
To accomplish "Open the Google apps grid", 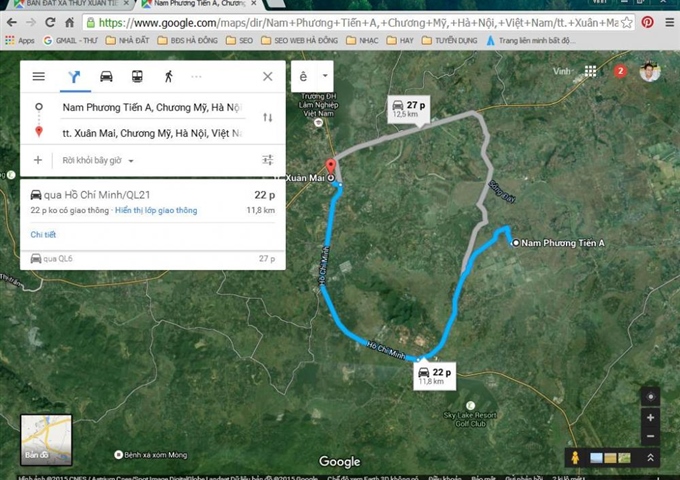I will pos(591,71).
